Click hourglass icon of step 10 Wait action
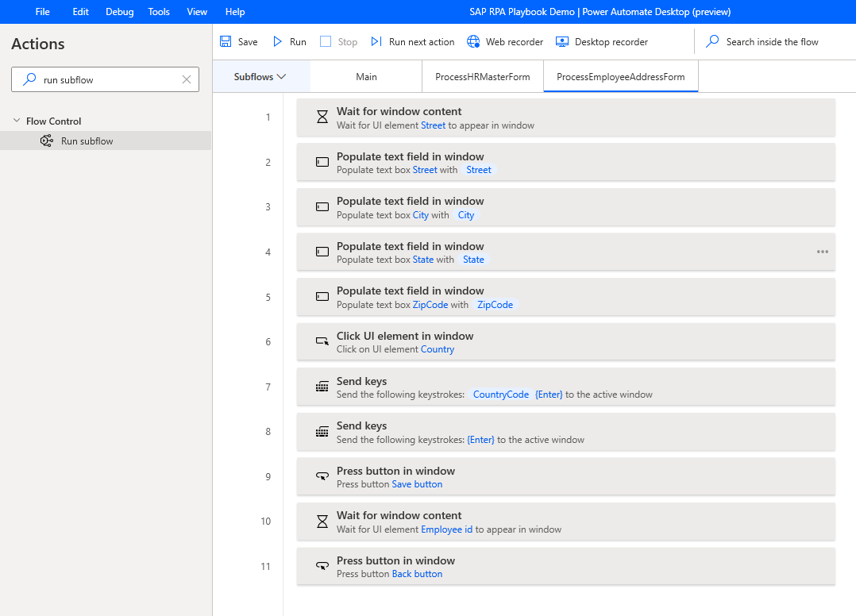Image resolution: width=856 pixels, height=616 pixels. (x=322, y=521)
